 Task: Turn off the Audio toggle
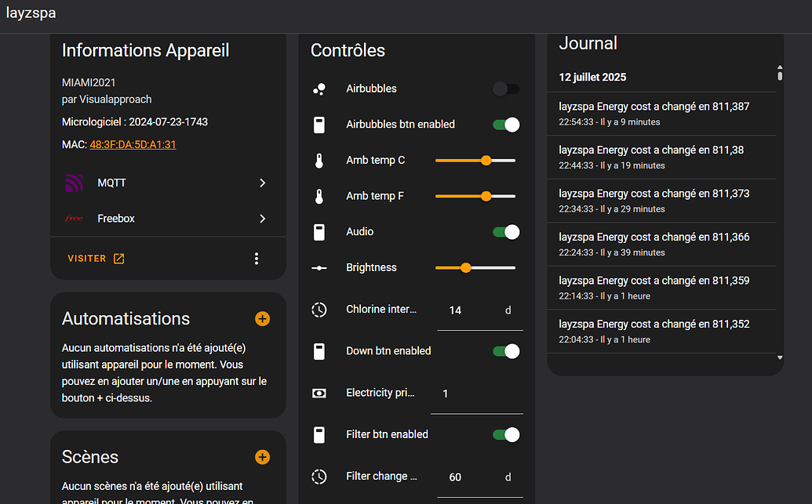point(506,232)
